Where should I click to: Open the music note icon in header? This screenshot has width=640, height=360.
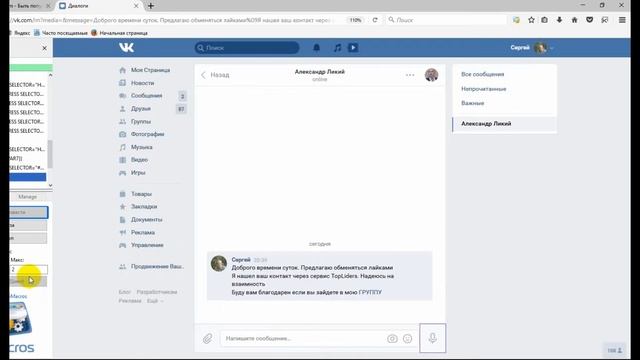(337, 48)
